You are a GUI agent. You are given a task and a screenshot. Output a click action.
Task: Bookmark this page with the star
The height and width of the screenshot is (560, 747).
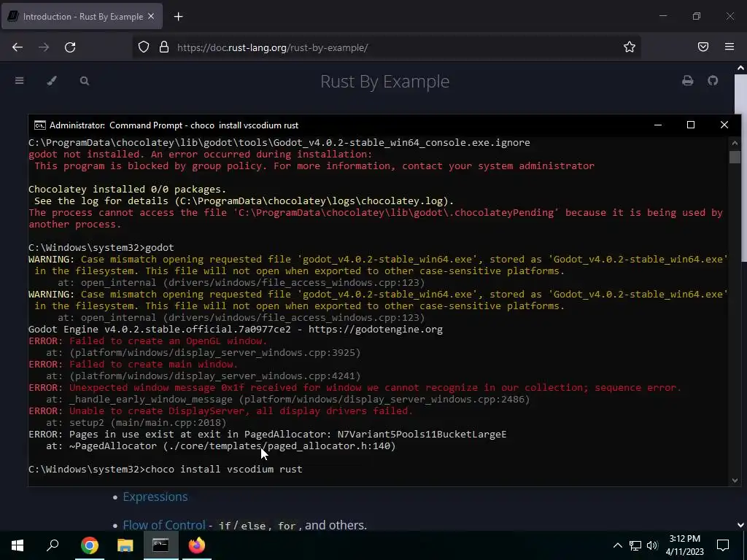(630, 47)
